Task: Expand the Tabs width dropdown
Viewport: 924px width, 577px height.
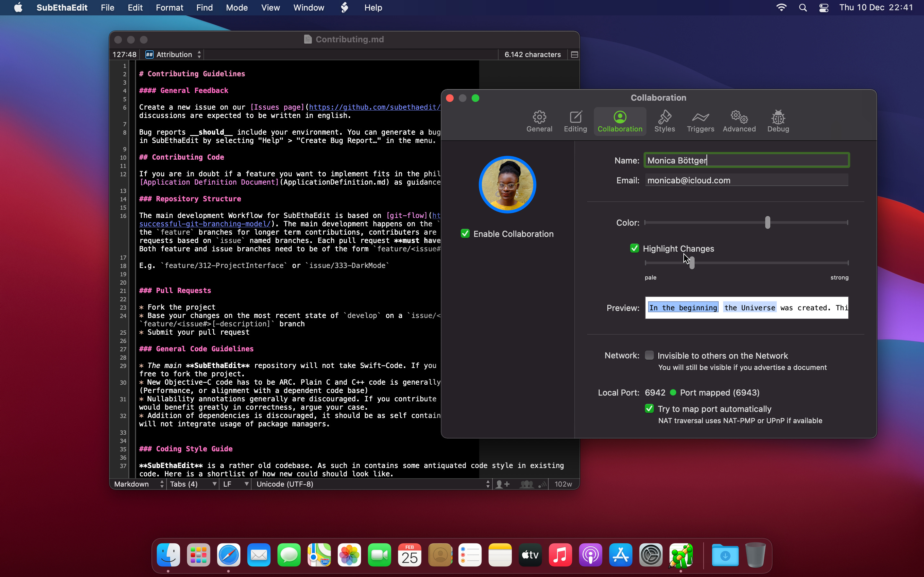Action: (193, 484)
